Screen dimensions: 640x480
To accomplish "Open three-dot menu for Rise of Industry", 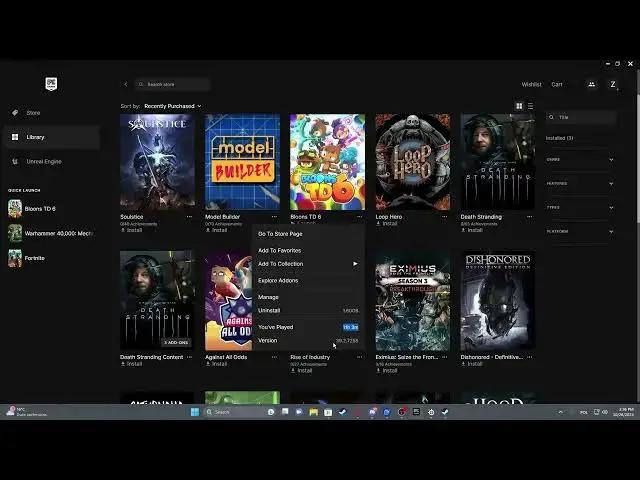I will [360, 357].
